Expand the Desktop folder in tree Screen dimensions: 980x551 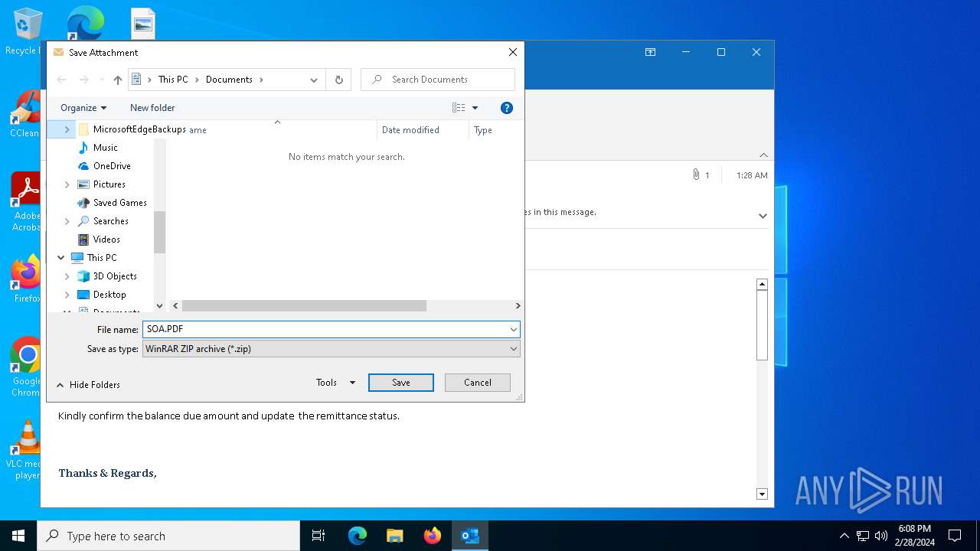(67, 295)
